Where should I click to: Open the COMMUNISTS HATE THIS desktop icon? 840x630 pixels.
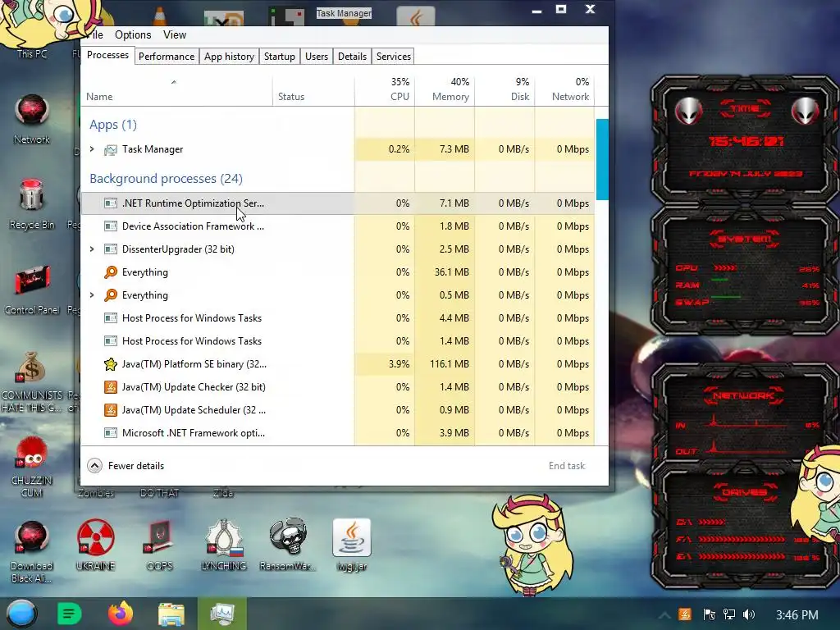click(x=32, y=381)
